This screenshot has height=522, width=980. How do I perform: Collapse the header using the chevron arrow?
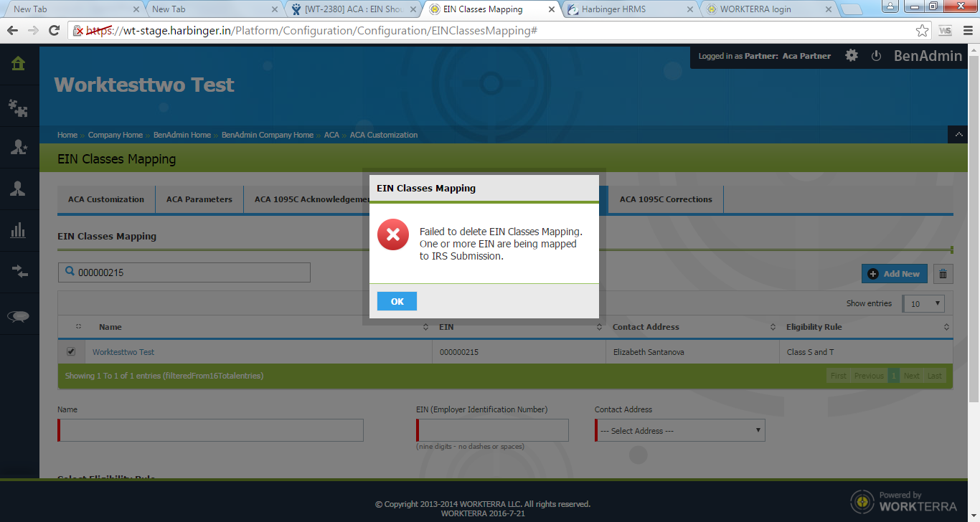(957, 135)
